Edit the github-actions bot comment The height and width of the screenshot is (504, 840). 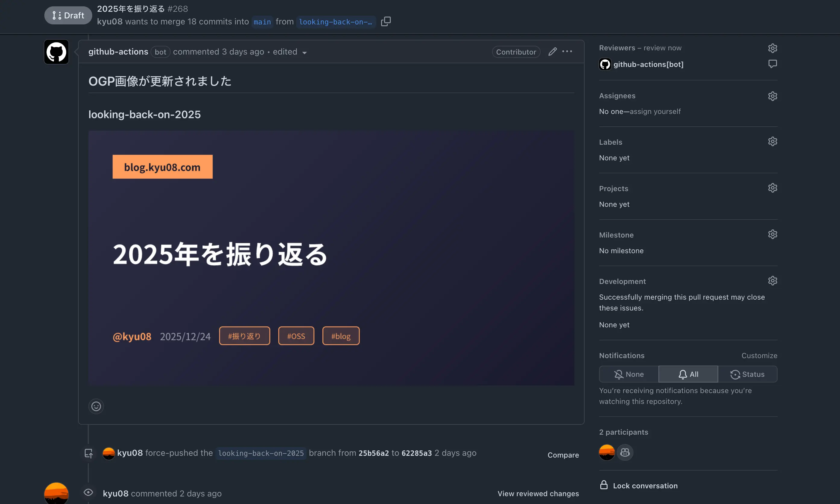point(552,51)
